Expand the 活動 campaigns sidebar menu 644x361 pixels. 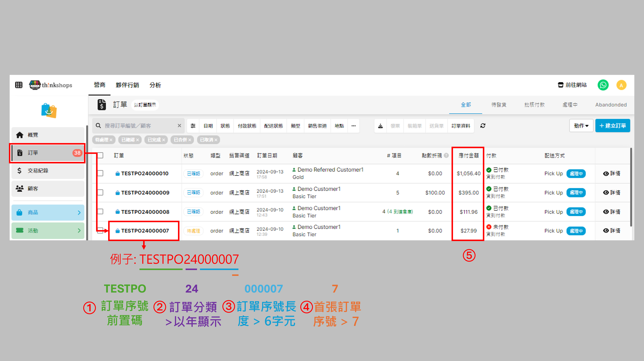click(x=48, y=230)
